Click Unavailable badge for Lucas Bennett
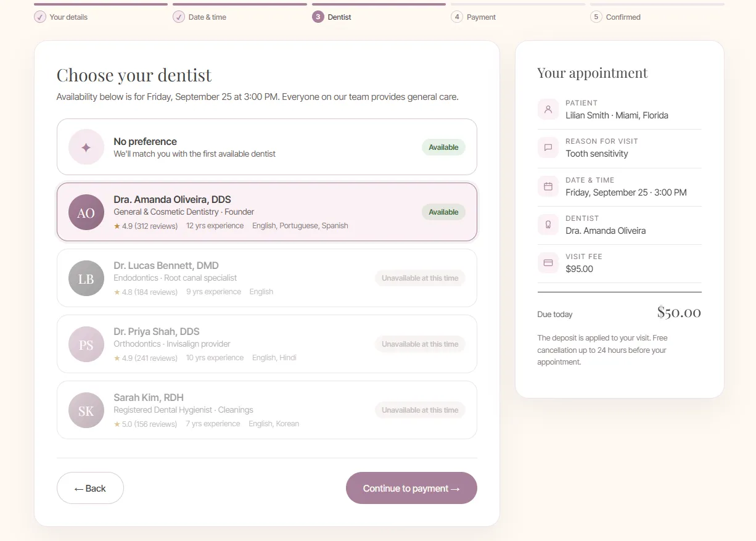 (420, 278)
